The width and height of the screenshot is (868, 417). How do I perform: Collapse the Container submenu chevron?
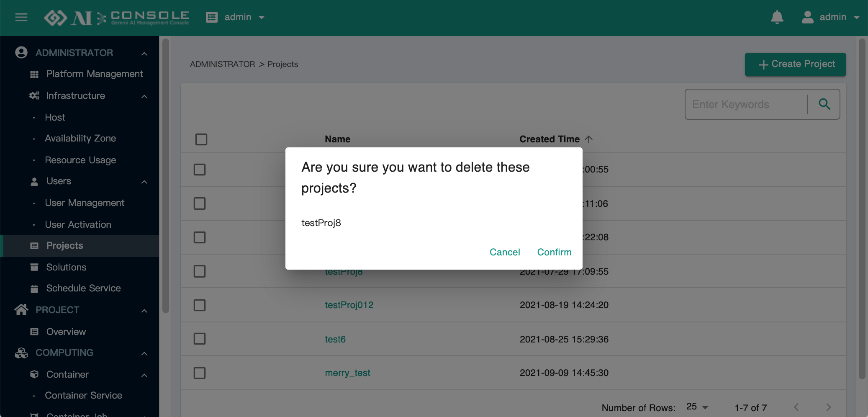point(144,375)
